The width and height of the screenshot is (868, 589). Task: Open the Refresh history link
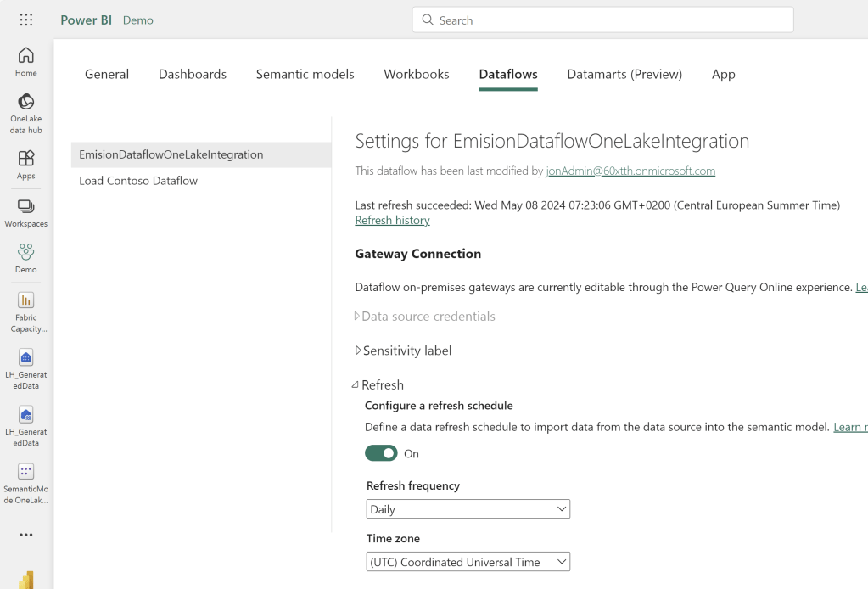pyautogui.click(x=392, y=220)
